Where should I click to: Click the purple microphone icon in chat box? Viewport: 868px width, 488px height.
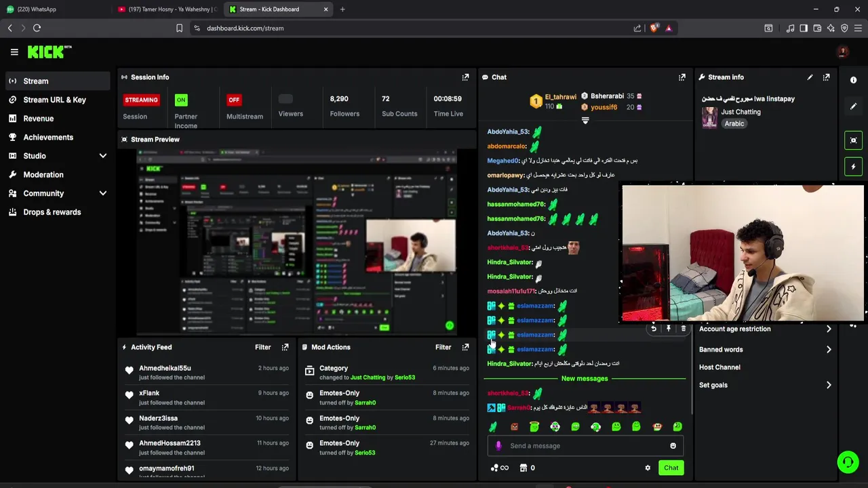(x=498, y=446)
